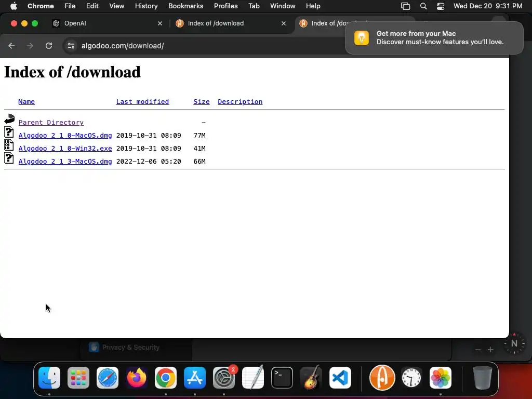Click the compass N control in background window
The height and width of the screenshot is (399, 532).
(514, 343)
